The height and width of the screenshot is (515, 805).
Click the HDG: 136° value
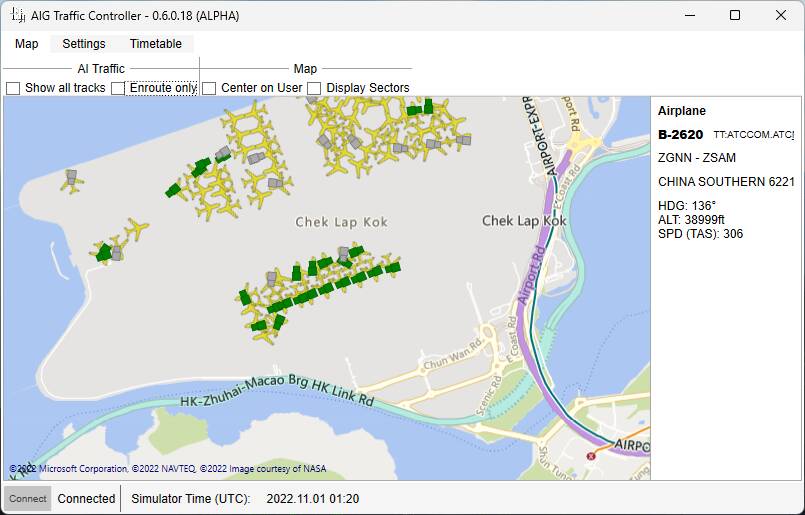[x=687, y=206]
